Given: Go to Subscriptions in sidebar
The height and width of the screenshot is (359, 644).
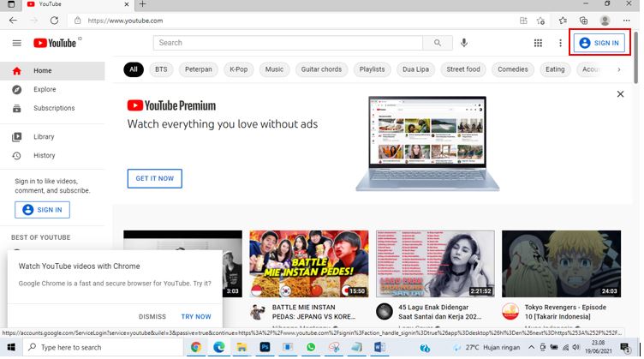Looking at the screenshot, I should pos(53,108).
